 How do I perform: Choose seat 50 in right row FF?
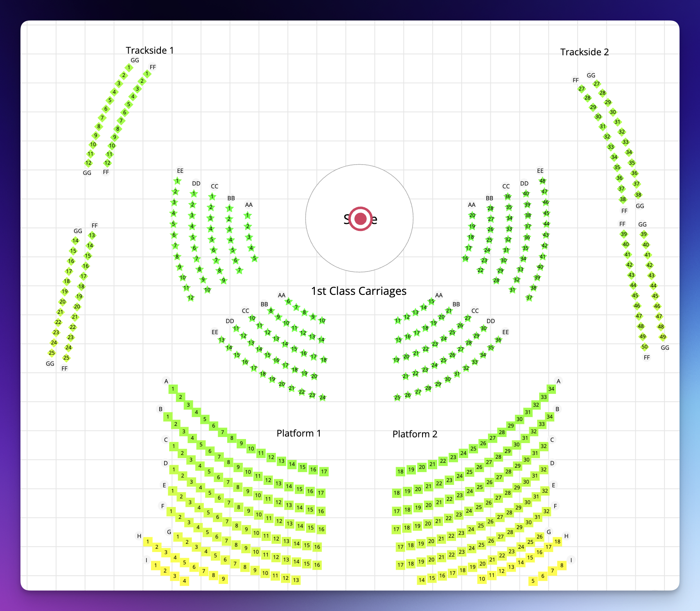click(645, 347)
